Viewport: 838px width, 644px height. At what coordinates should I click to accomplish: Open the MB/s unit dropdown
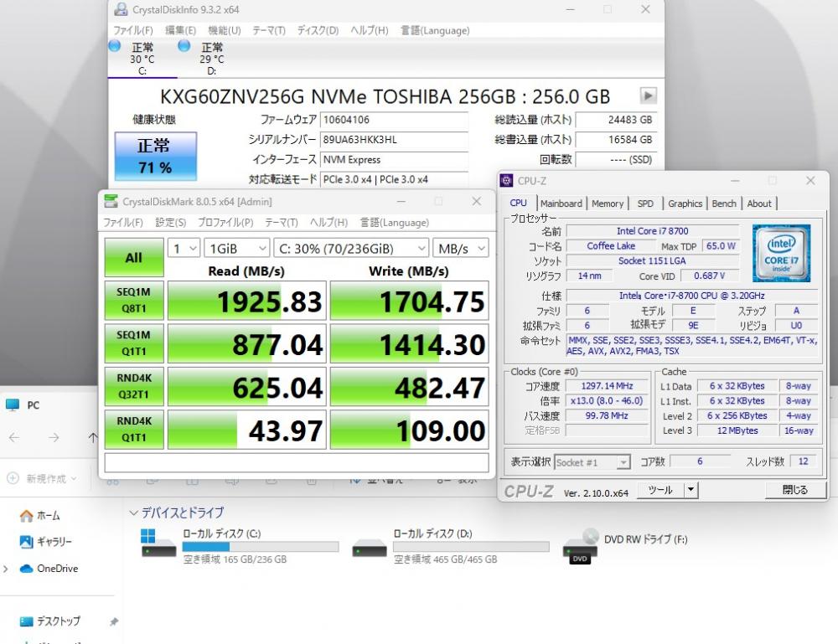461,249
